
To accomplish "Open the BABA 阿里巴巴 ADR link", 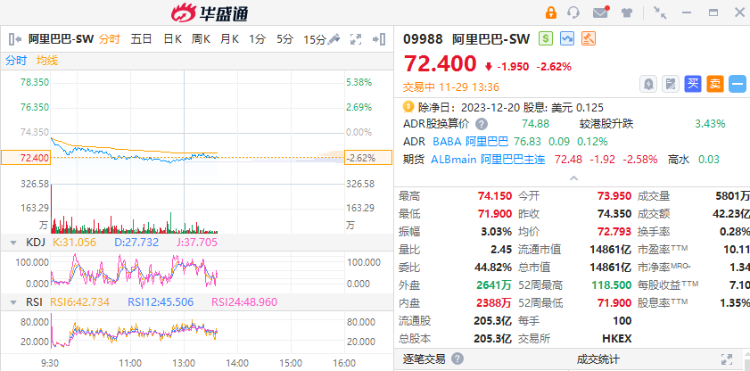I will pyautogui.click(x=470, y=142).
